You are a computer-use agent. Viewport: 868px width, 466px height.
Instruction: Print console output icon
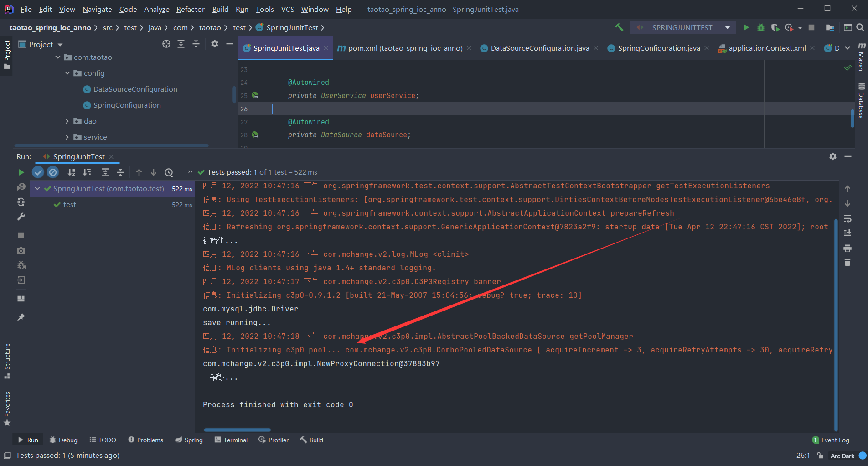[847, 248]
